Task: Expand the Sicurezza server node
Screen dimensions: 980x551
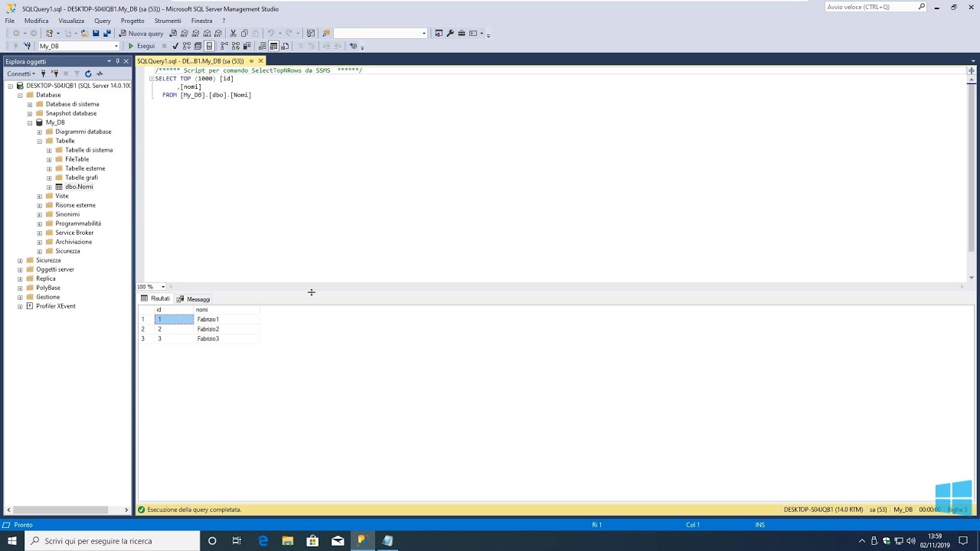Action: click(x=20, y=260)
